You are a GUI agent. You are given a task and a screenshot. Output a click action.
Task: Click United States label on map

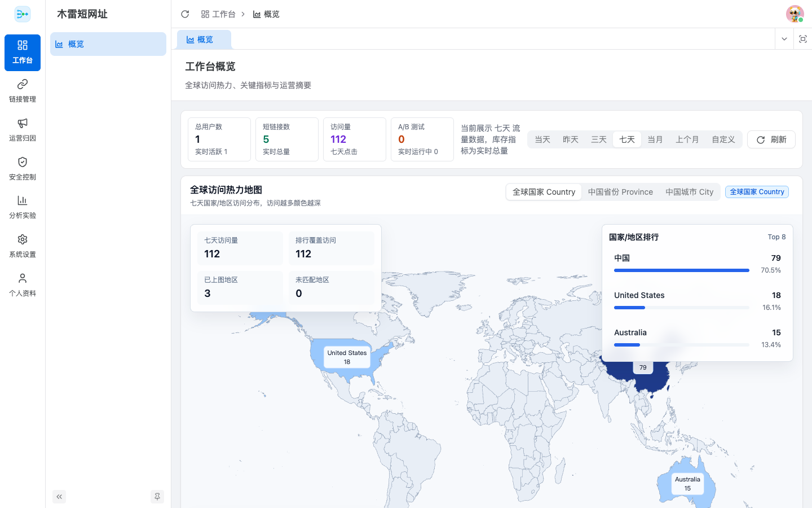[347, 357]
